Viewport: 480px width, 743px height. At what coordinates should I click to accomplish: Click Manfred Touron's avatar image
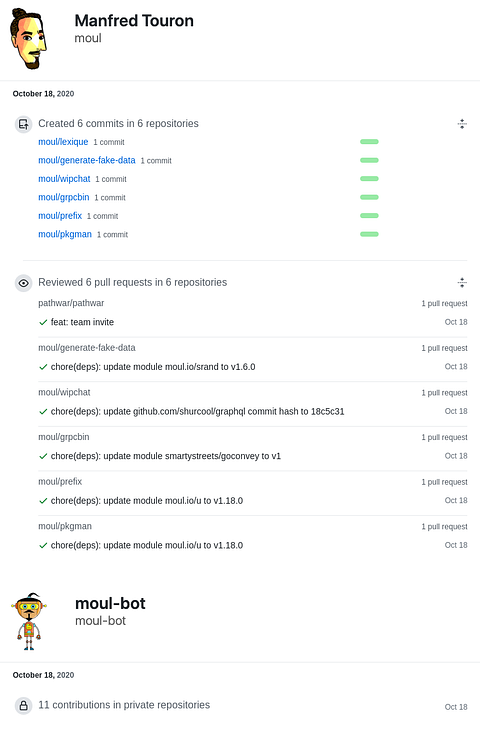[28, 39]
